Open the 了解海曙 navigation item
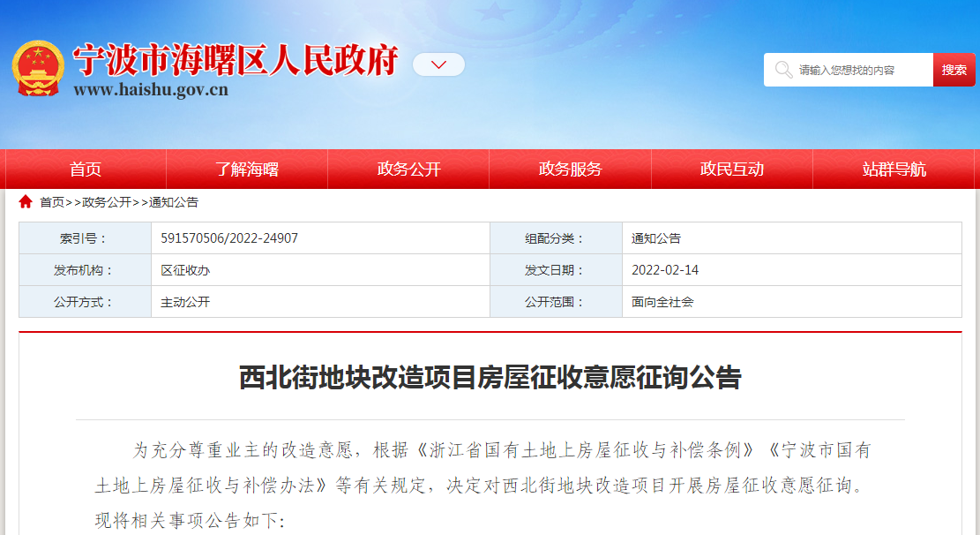The width and height of the screenshot is (980, 535). [x=247, y=170]
